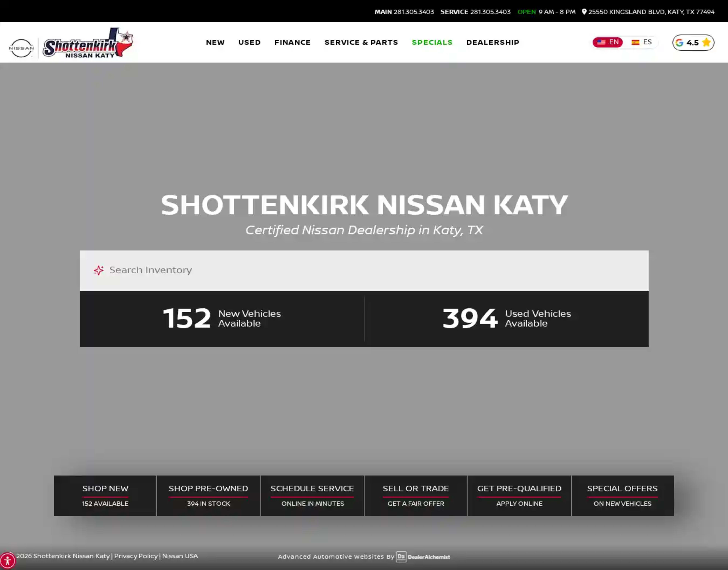Viewport: 728px width, 570px height.
Task: Open the accessibility widget icon
Action: 7,561
